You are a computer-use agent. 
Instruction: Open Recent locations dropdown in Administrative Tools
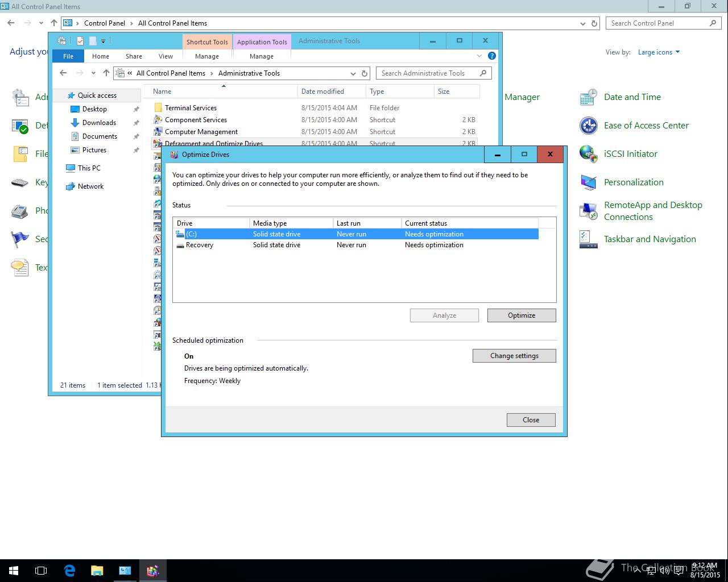[x=93, y=73]
